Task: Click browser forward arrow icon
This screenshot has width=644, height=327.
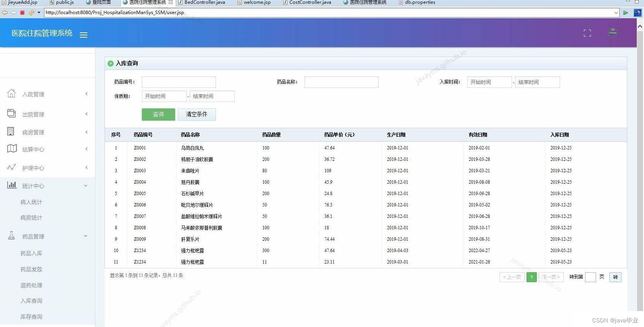Action: (14, 13)
